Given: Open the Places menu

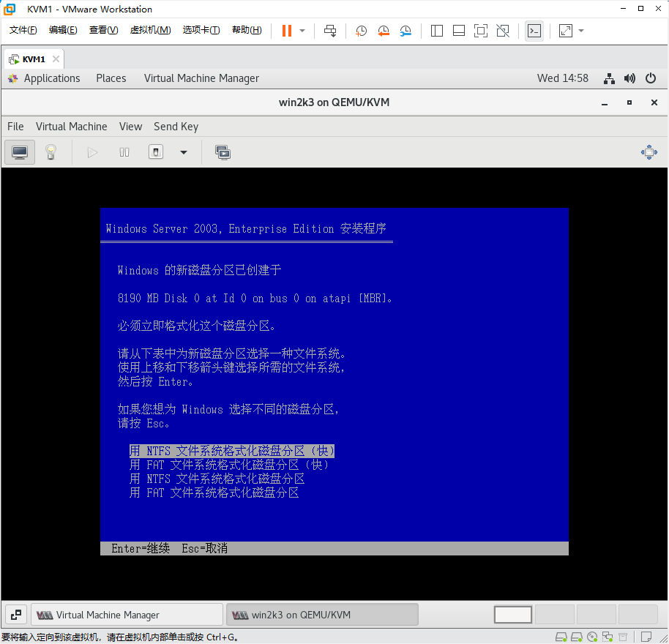Looking at the screenshot, I should pos(111,78).
